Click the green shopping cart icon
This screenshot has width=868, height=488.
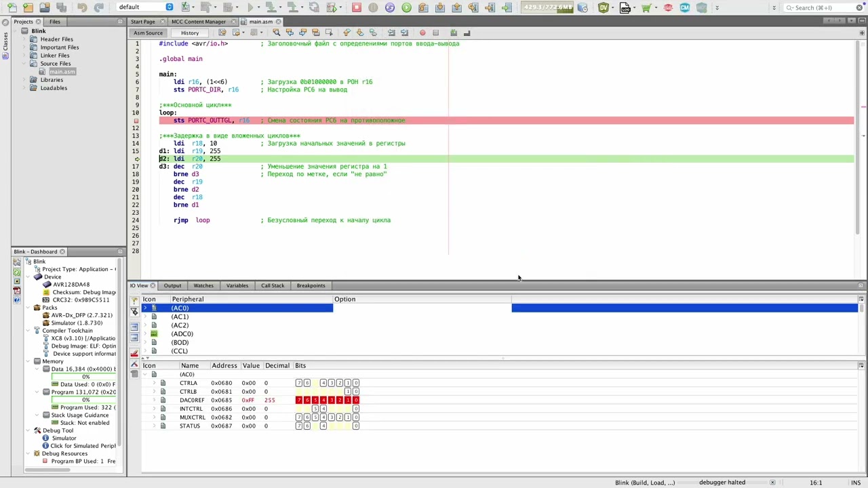point(646,7)
